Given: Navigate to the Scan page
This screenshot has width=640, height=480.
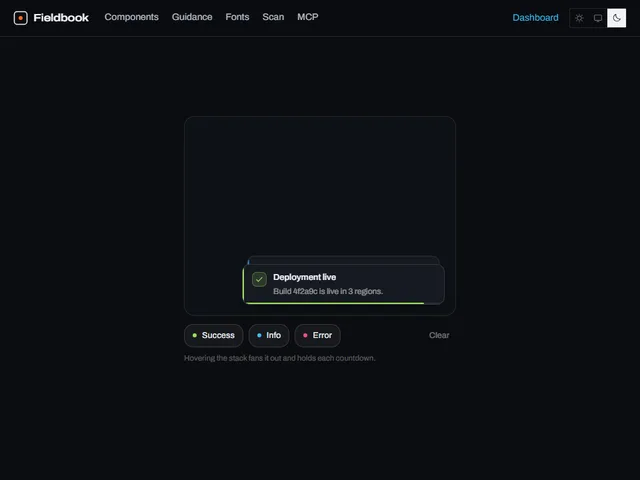Looking at the screenshot, I should (273, 17).
